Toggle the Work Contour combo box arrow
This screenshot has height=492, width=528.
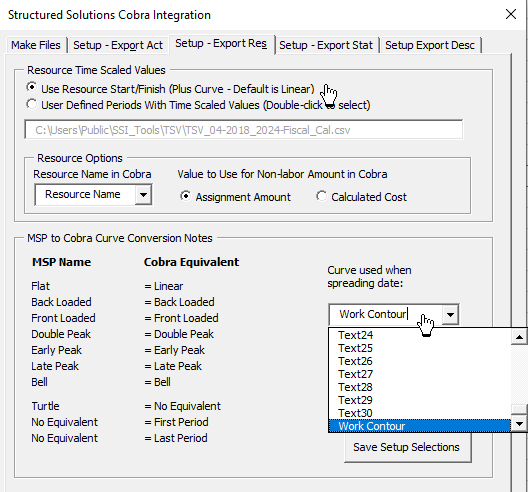(450, 315)
